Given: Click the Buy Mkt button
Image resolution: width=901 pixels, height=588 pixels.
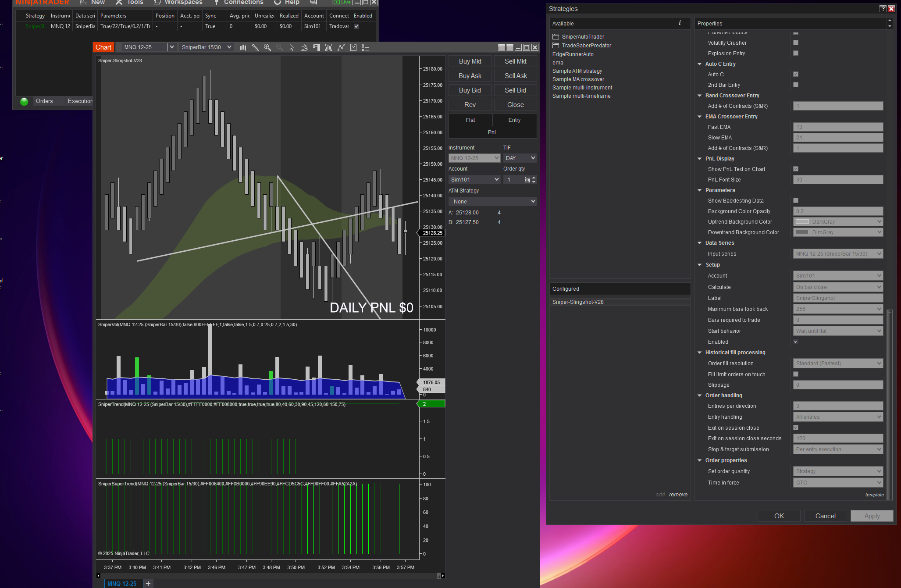Looking at the screenshot, I should pos(470,61).
